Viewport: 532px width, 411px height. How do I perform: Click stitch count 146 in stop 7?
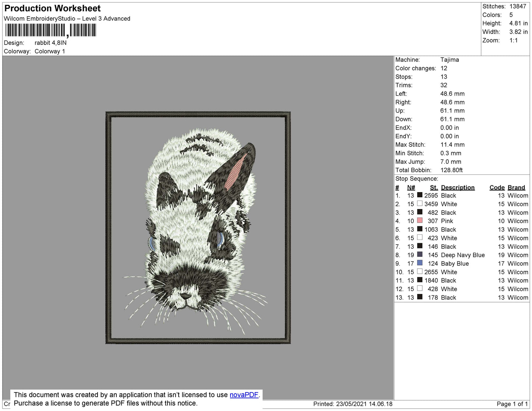point(433,247)
